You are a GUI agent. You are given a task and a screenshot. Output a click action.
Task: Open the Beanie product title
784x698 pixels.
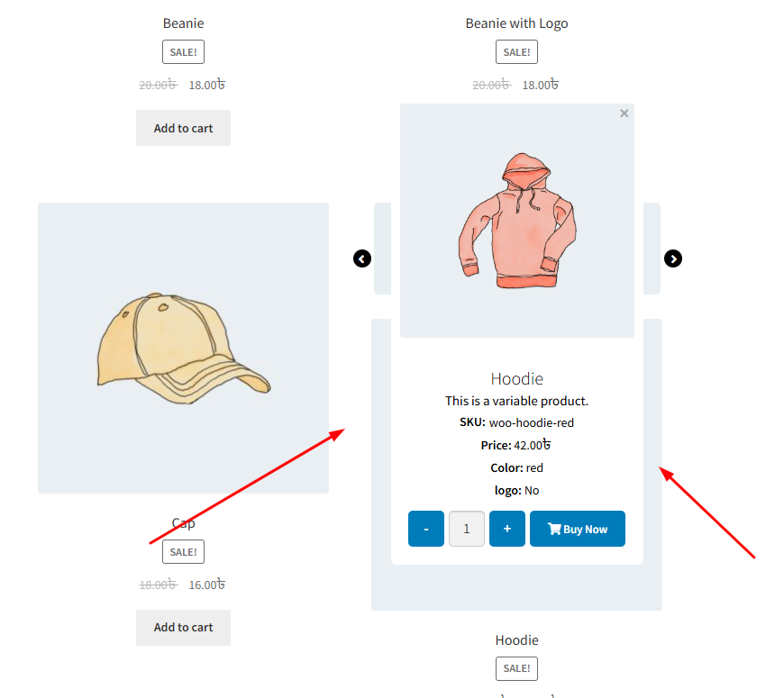(183, 23)
